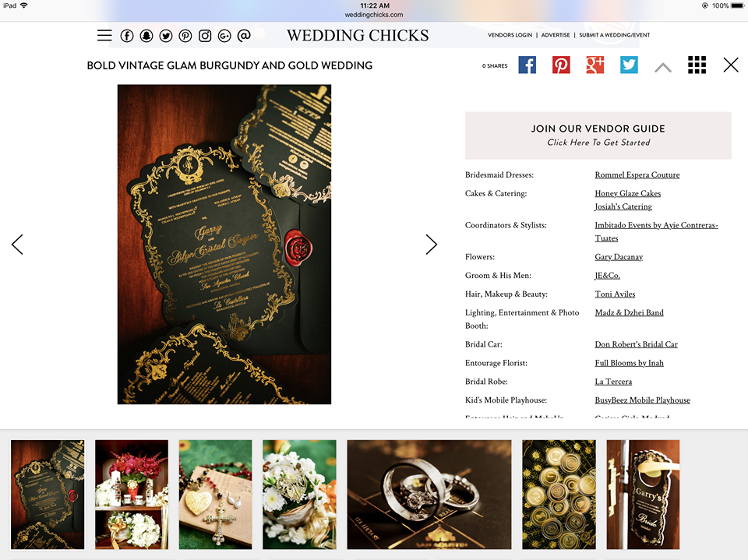This screenshot has height=560, width=748.
Task: Open the Instagram profile icon
Action: tap(205, 36)
